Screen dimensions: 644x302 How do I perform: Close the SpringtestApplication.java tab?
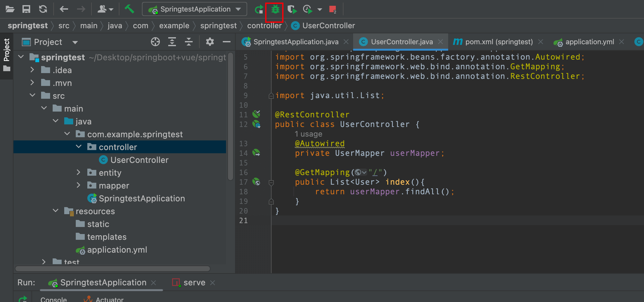tap(346, 42)
